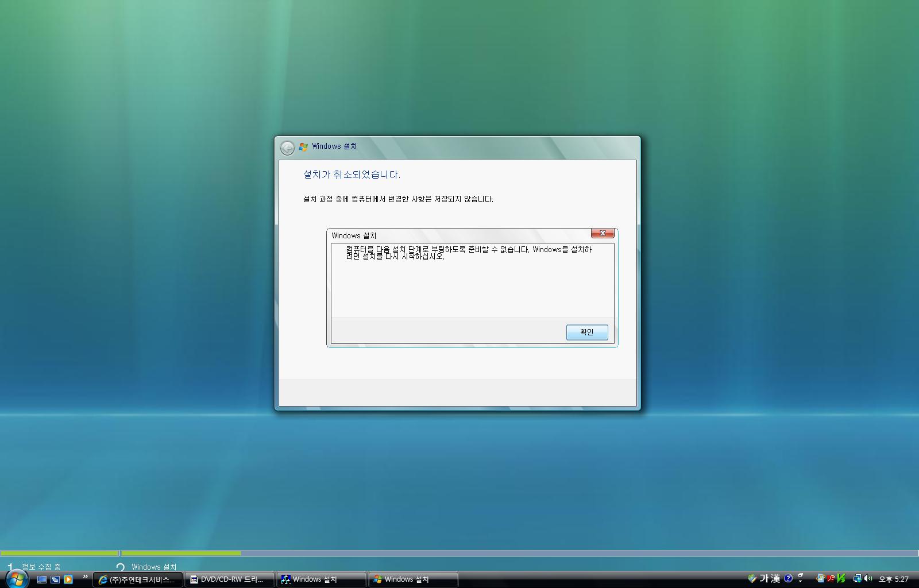Click the text 설치 과정 중에 컴퓨터에서 변경한 사항은

point(367,199)
